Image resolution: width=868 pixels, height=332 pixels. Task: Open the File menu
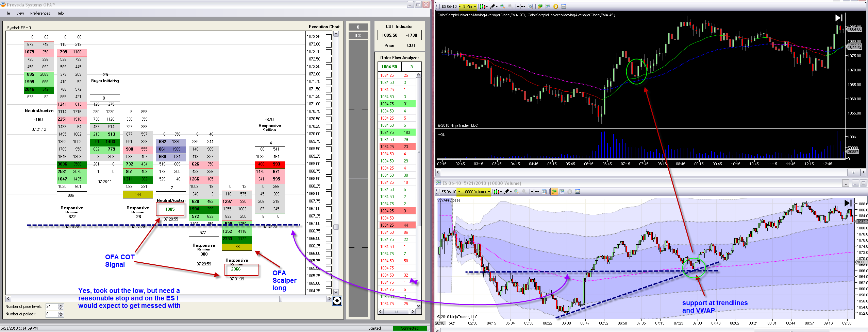[7, 13]
